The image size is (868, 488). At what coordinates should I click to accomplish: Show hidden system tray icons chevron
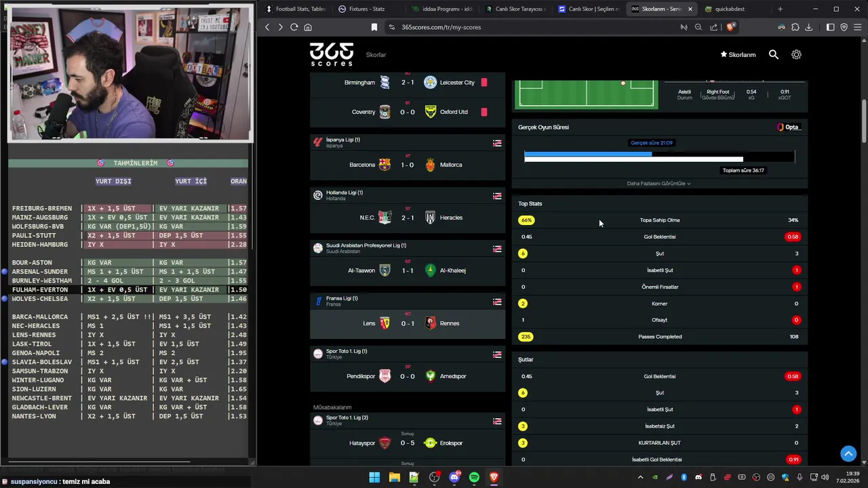640,477
